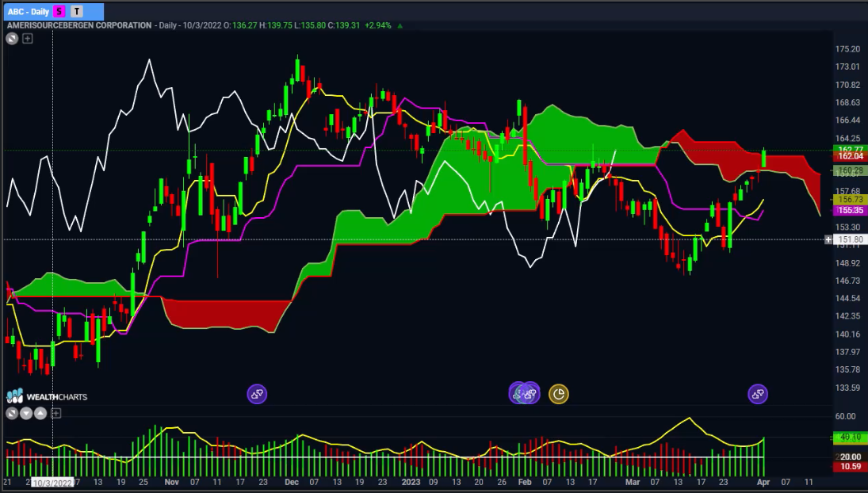The height and width of the screenshot is (493, 868).
Task: Click the olive-green 160.28 price label
Action: pos(850,170)
